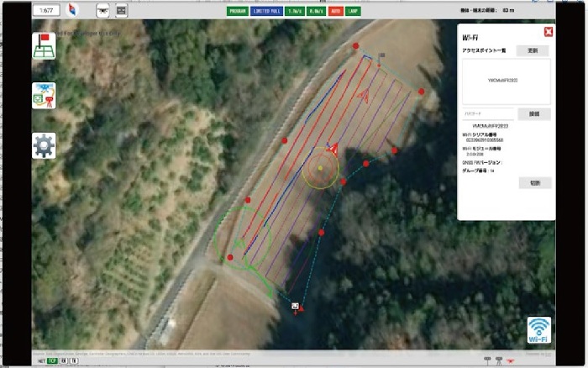Image resolution: width=588 pixels, height=368 pixels.
Task: Click the 接続 connect button
Action: (x=533, y=113)
